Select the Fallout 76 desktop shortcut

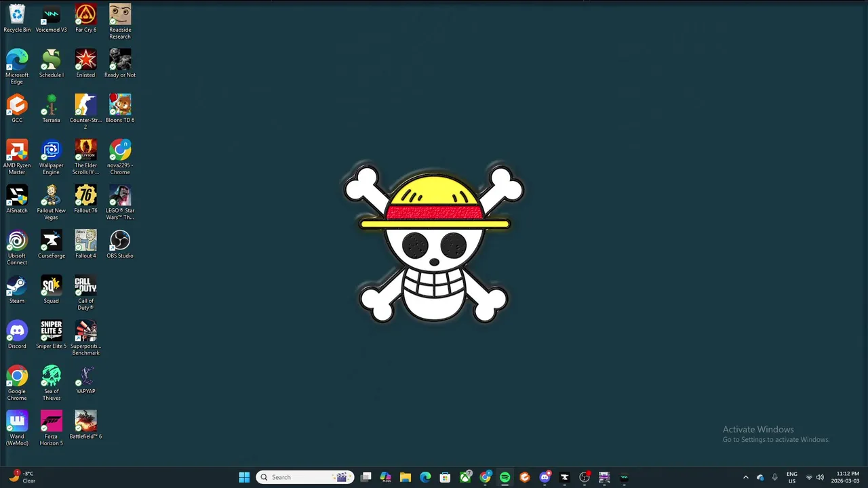[85, 199]
